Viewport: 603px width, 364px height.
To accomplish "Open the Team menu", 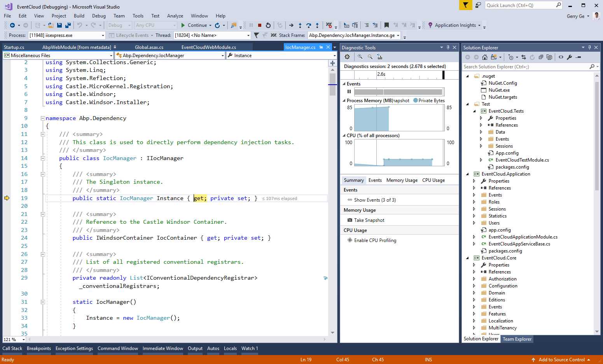I will 119,16.
